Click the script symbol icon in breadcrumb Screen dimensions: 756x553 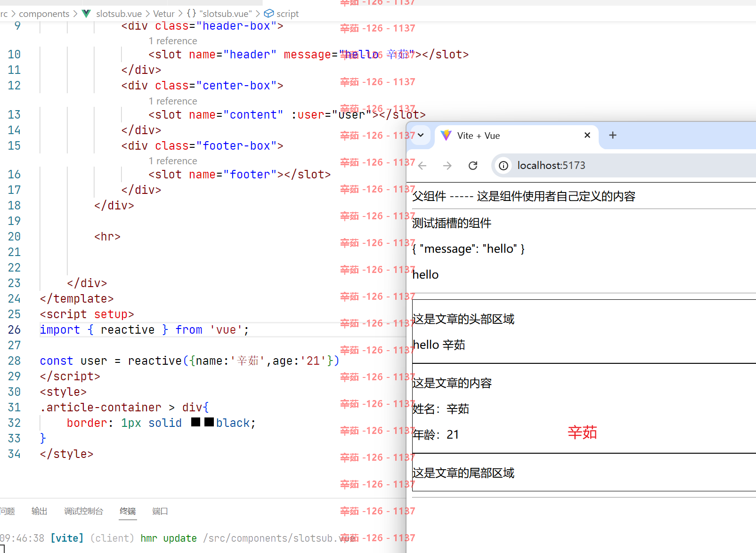[269, 14]
